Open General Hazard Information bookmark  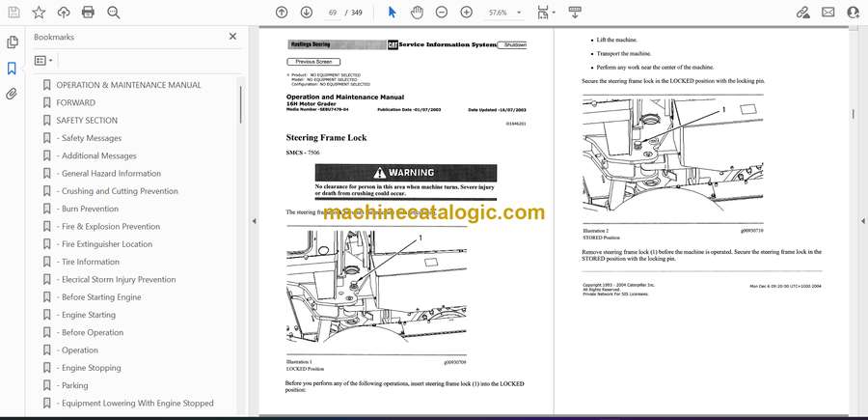(x=108, y=174)
